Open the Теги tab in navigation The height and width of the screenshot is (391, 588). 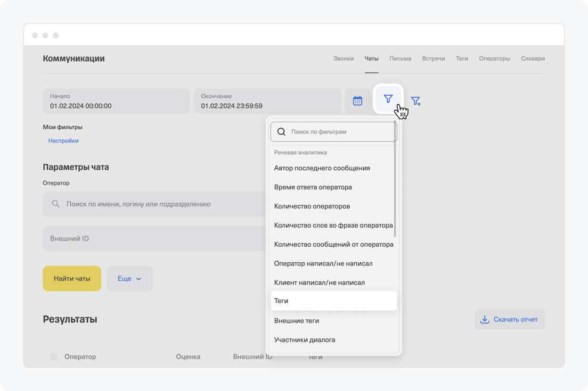click(462, 59)
